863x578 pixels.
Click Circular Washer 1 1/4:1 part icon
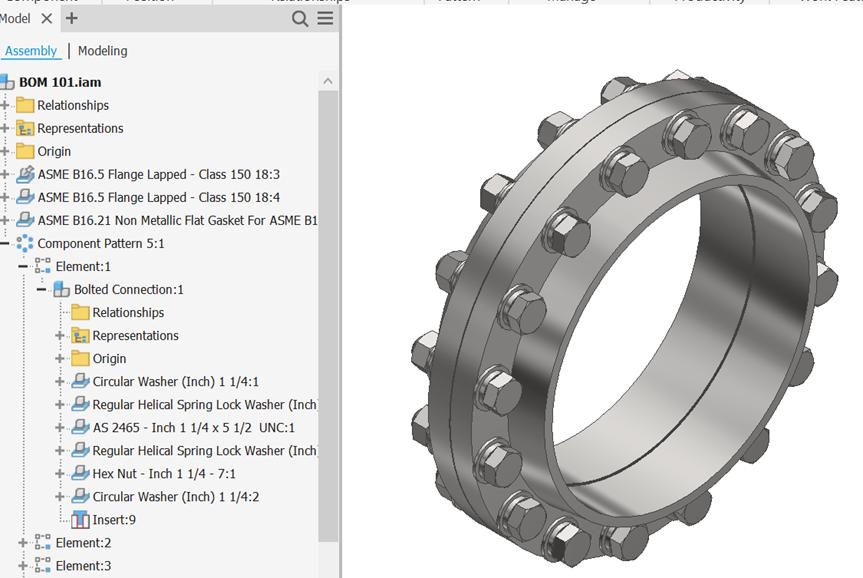[x=80, y=381]
